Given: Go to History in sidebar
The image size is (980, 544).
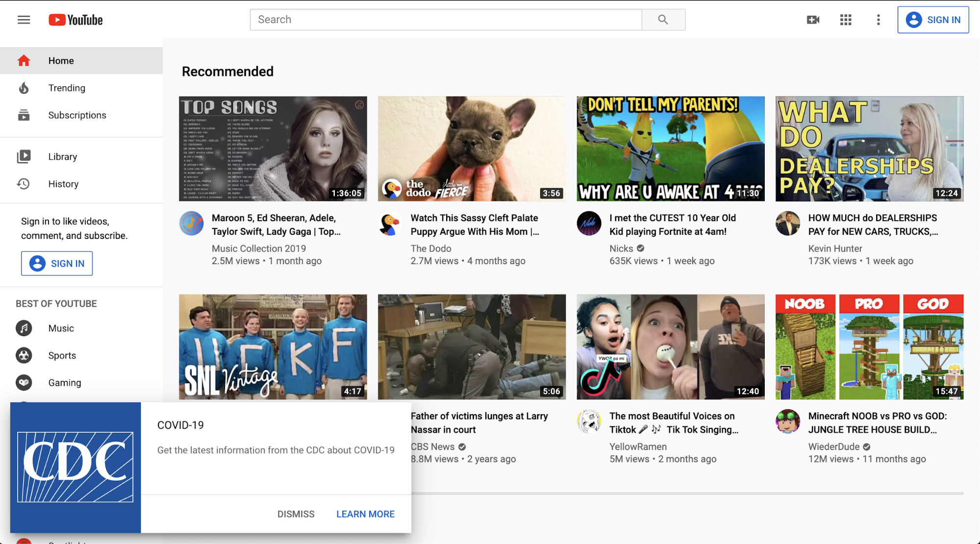Looking at the screenshot, I should [x=81, y=184].
